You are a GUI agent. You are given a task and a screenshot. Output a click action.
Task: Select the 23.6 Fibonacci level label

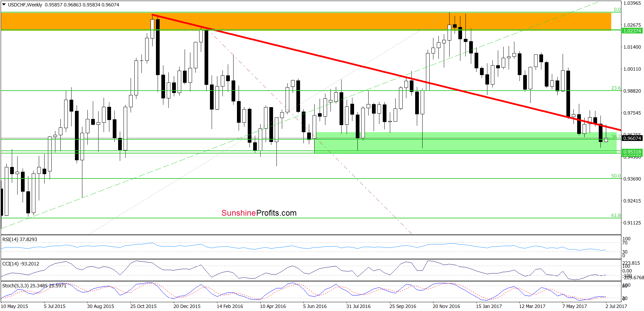616,88
